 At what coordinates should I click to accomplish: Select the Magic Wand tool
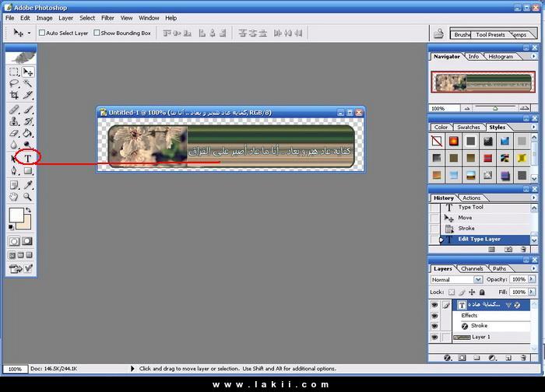tap(28, 83)
